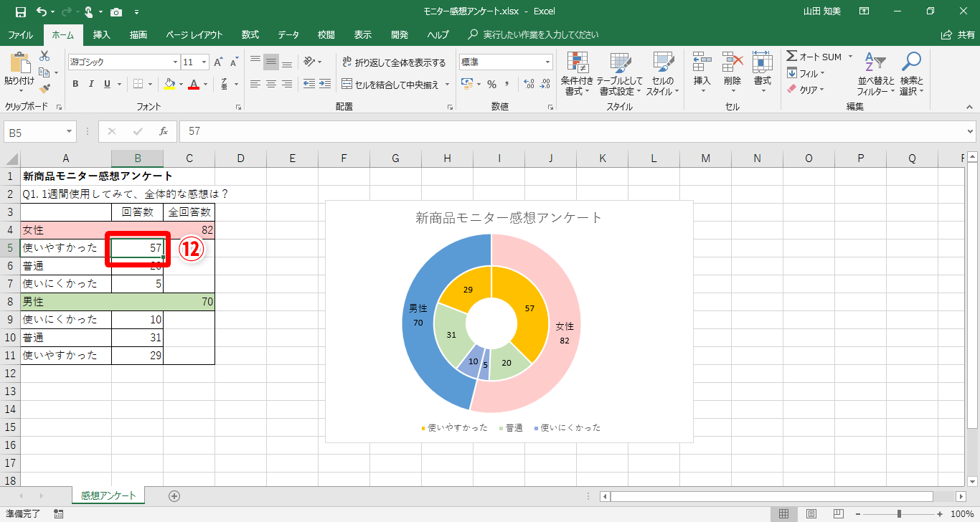Screen dimensions: 980x522
Task: Click the Insert Function fx icon
Action: click(164, 131)
